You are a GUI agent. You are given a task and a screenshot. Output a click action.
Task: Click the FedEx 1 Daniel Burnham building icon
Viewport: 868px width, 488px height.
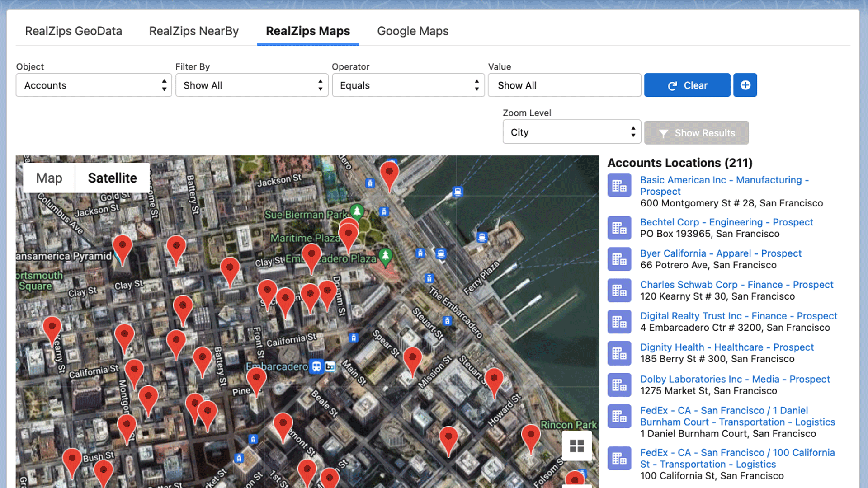619,416
